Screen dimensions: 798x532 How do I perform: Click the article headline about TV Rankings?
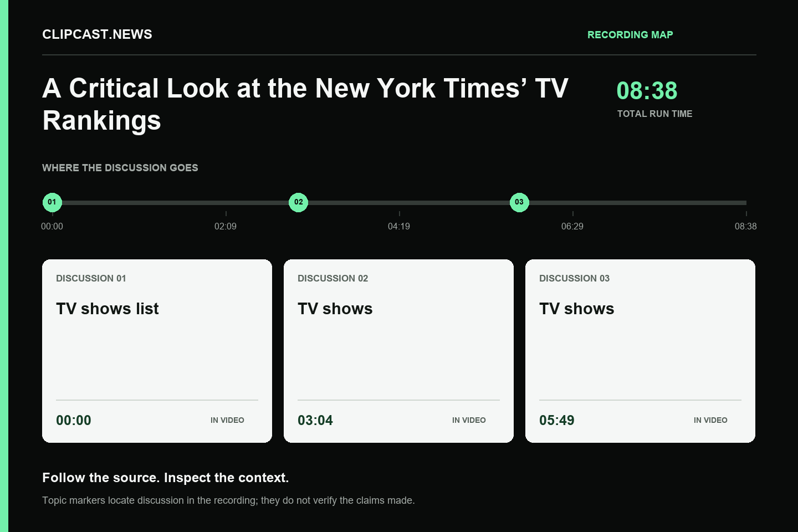305,104
